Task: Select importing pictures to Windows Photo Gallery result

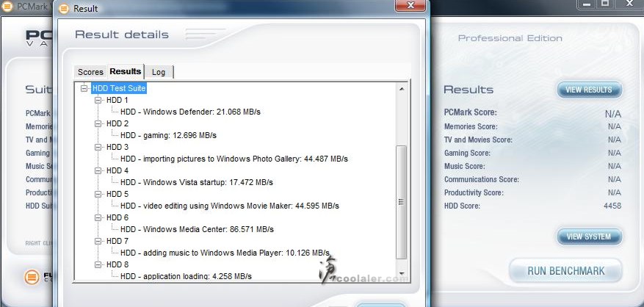Action: pos(234,159)
